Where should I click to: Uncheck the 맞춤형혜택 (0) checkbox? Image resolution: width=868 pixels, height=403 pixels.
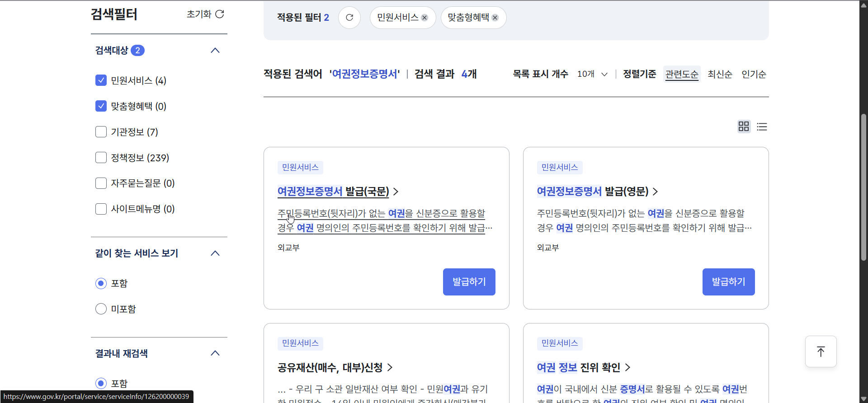click(x=101, y=106)
